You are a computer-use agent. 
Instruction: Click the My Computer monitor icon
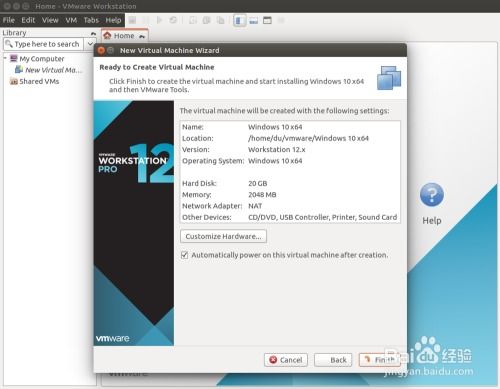pos(14,59)
